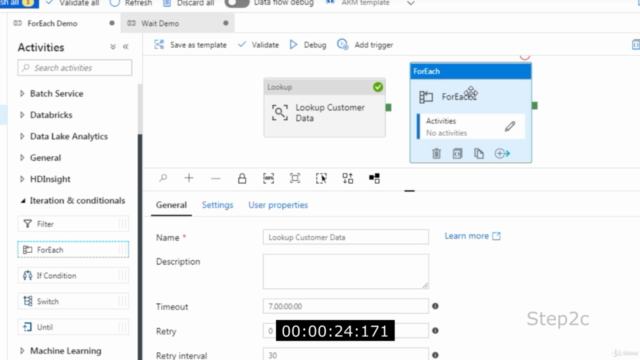Image resolution: width=640 pixels, height=360 pixels.
Task: Zoom in canvas with plus icon
Action: click(189, 178)
